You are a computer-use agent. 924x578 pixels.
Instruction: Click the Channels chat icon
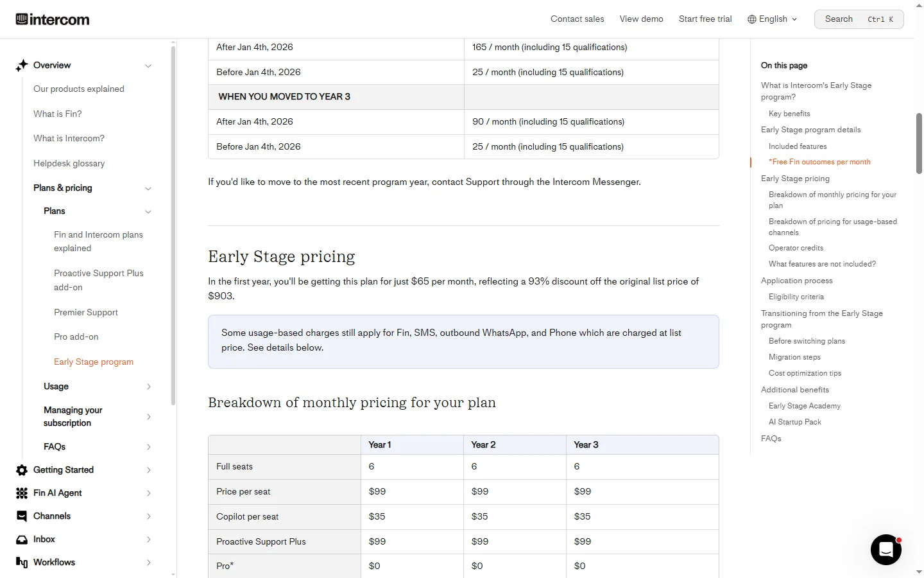(22, 516)
